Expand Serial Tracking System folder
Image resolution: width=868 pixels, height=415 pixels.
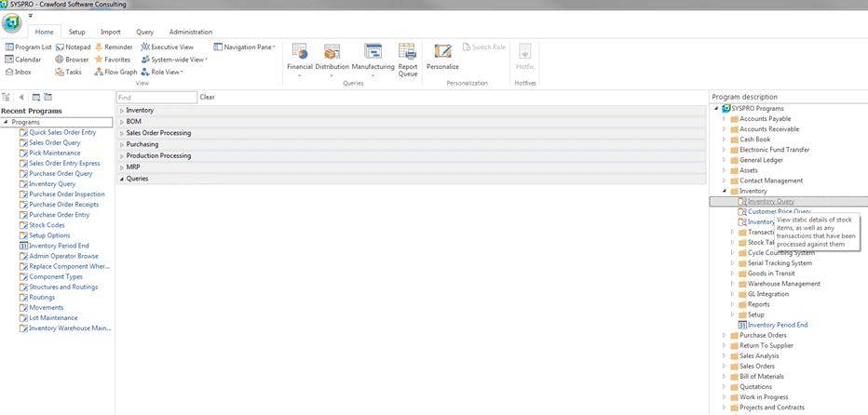pyautogui.click(x=733, y=263)
